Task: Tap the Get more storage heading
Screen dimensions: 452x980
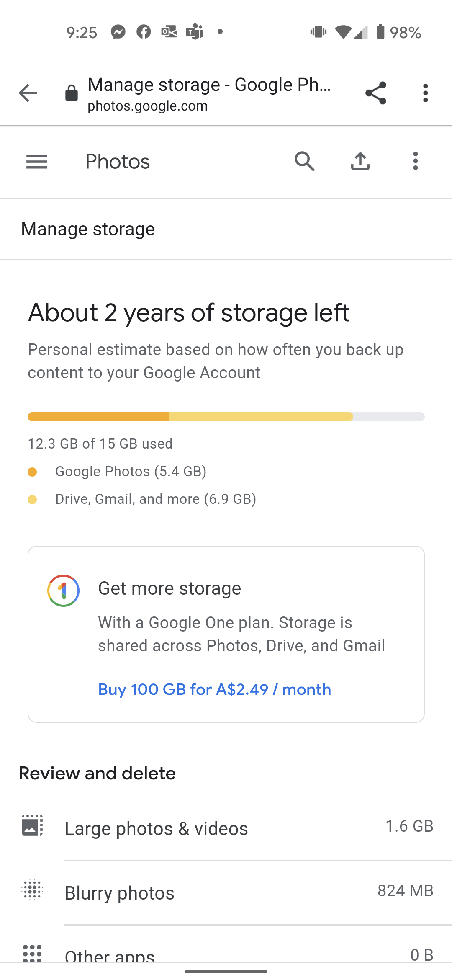Action: click(x=169, y=588)
